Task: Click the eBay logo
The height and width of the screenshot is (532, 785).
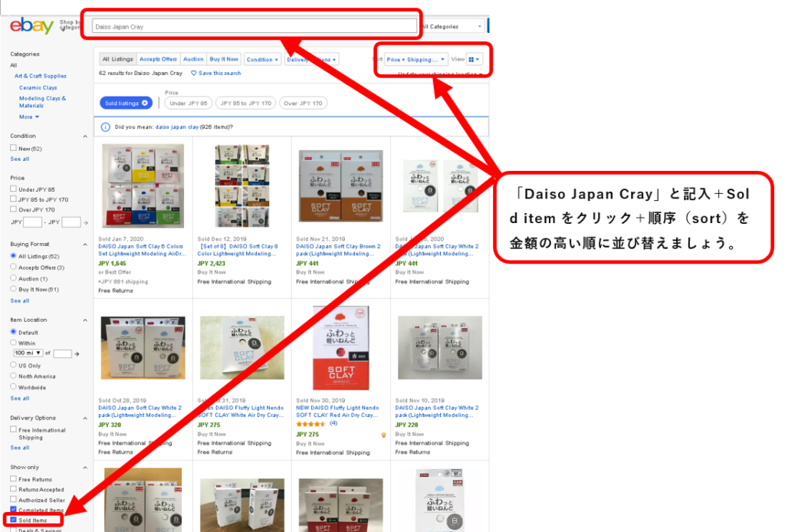Action: point(31,25)
